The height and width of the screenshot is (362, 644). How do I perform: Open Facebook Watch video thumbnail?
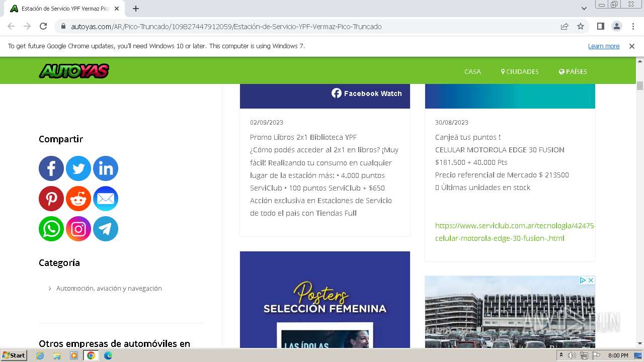325,96
